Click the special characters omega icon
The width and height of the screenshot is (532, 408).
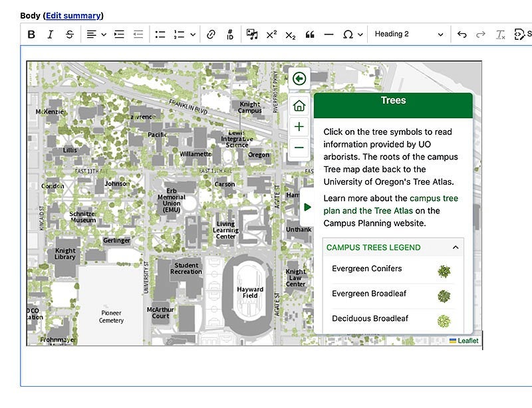pyautogui.click(x=348, y=35)
